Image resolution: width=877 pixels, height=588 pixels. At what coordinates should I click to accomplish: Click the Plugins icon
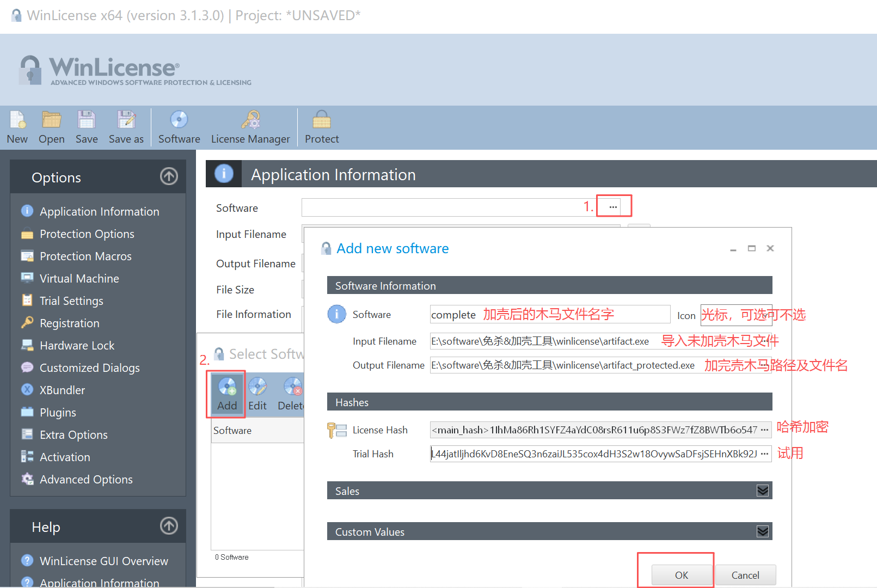click(27, 412)
